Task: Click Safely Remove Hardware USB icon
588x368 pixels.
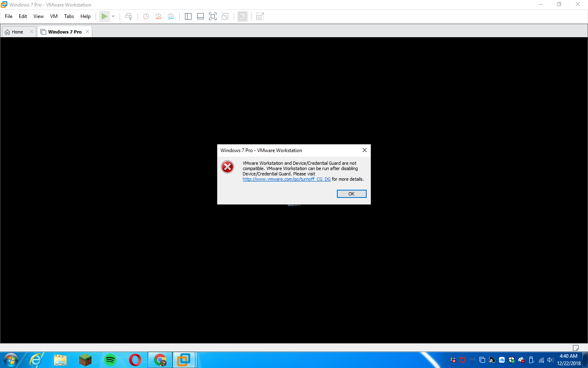Action: pyautogui.click(x=531, y=360)
